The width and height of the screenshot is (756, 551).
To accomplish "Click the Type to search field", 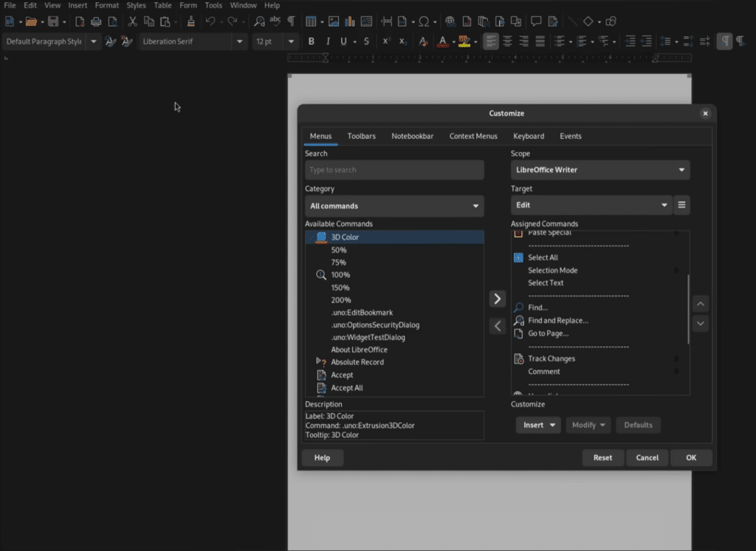I will point(394,170).
